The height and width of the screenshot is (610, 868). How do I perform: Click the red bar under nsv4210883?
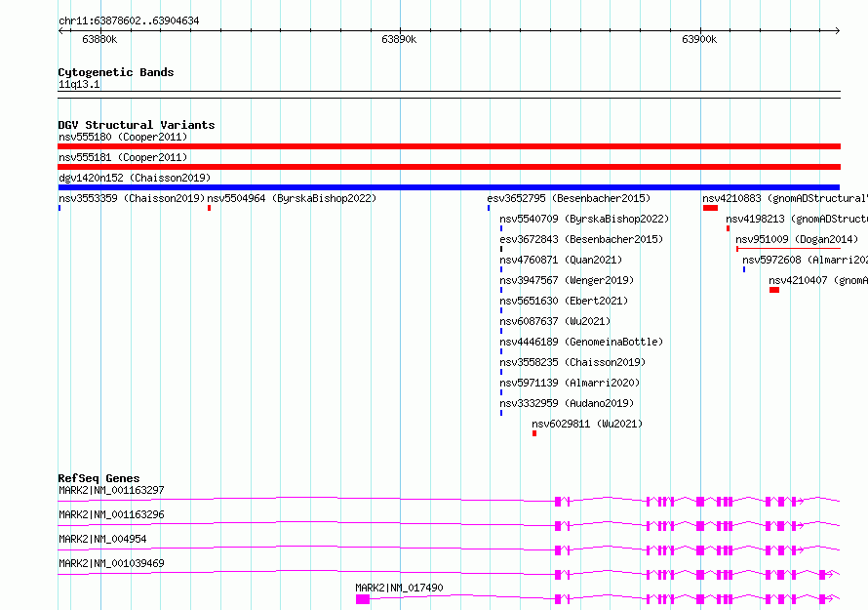(710, 208)
